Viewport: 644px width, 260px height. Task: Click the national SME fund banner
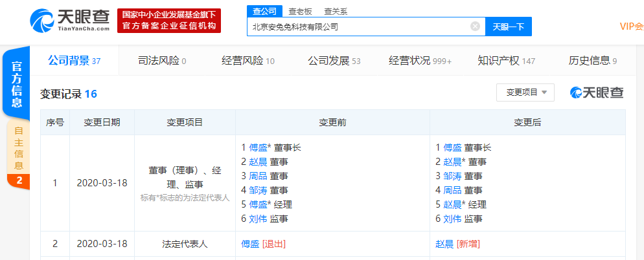click(169, 21)
